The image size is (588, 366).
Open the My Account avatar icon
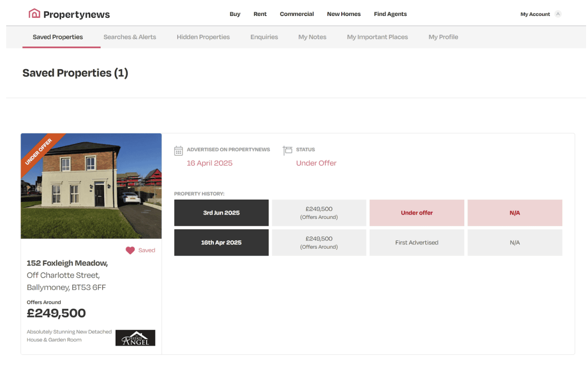tap(558, 14)
